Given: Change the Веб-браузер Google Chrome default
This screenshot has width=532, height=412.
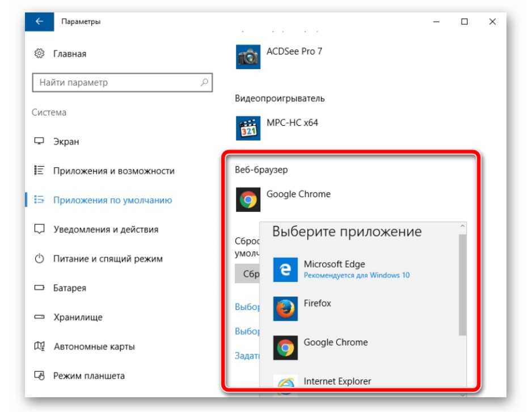Looking at the screenshot, I should (298, 194).
